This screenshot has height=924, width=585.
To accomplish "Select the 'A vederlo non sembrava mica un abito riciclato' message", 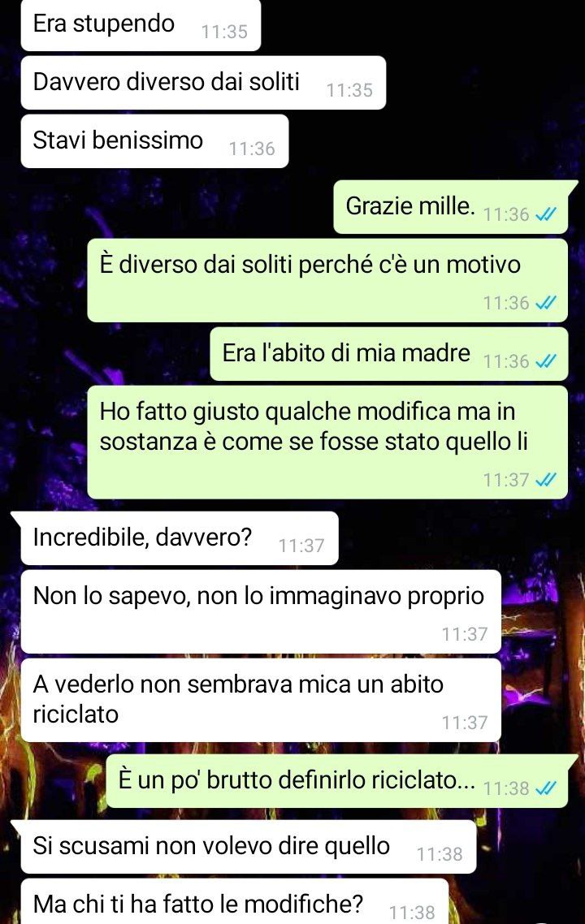I will coord(261,700).
